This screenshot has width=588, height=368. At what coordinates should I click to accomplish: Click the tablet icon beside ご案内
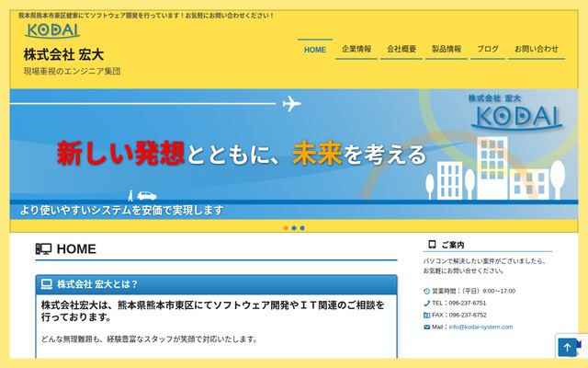[x=432, y=245]
